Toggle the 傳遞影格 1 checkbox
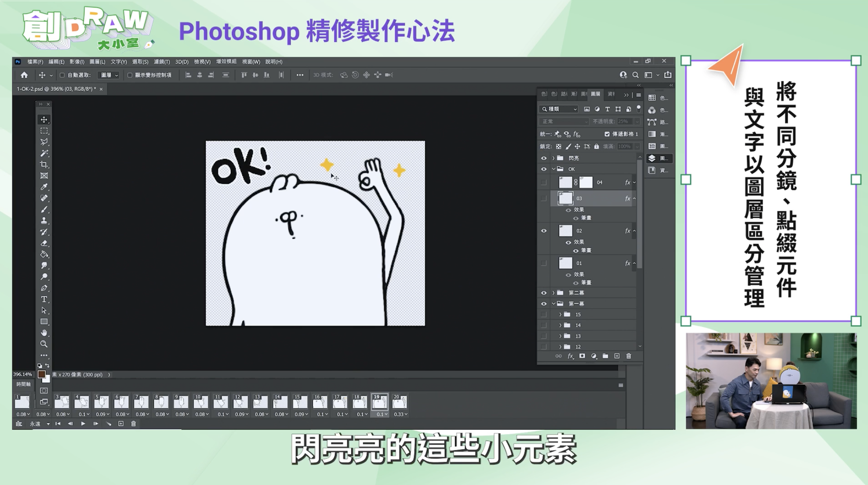 pyautogui.click(x=607, y=134)
